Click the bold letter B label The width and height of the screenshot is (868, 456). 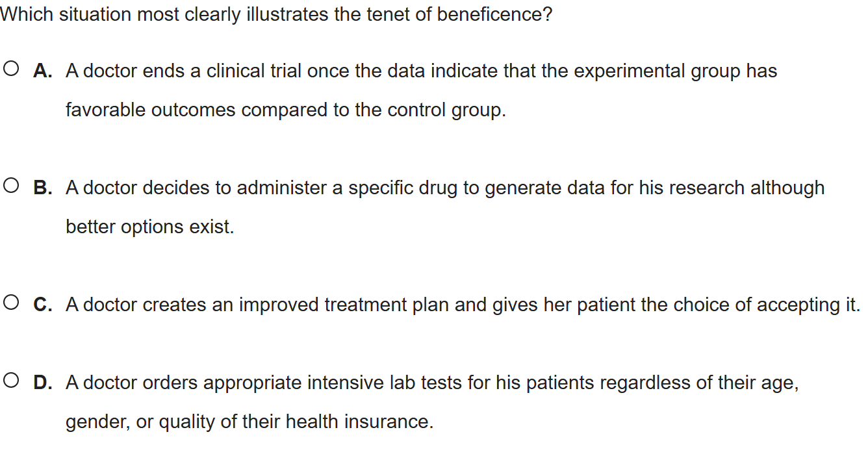click(x=42, y=188)
